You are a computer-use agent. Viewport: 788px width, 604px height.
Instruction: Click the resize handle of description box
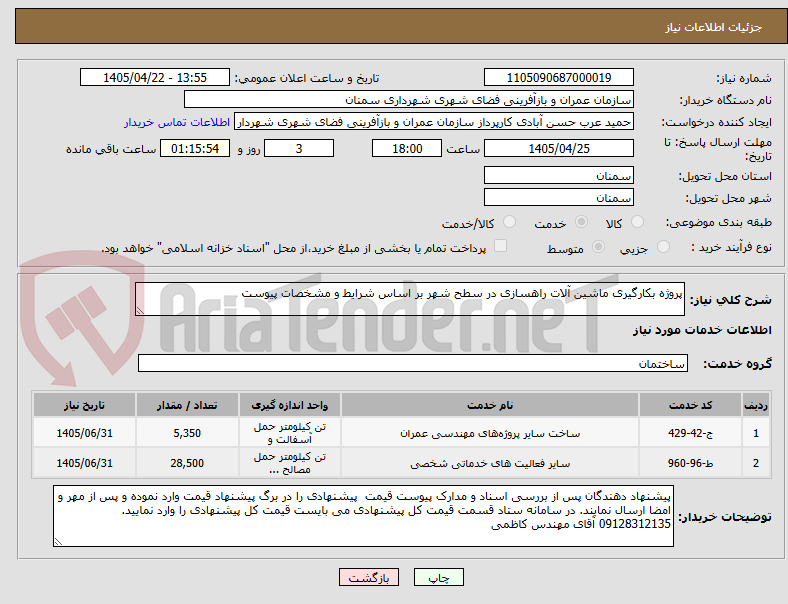pyautogui.click(x=140, y=311)
